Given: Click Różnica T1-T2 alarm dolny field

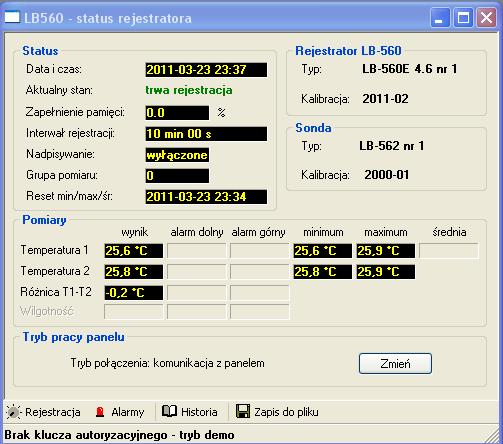Looking at the screenshot, I should (x=197, y=293).
